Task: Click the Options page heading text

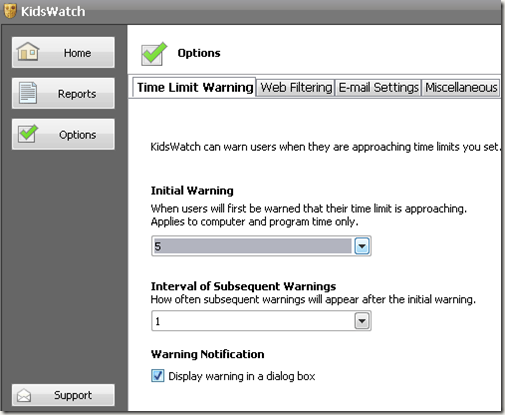Action: point(199,53)
